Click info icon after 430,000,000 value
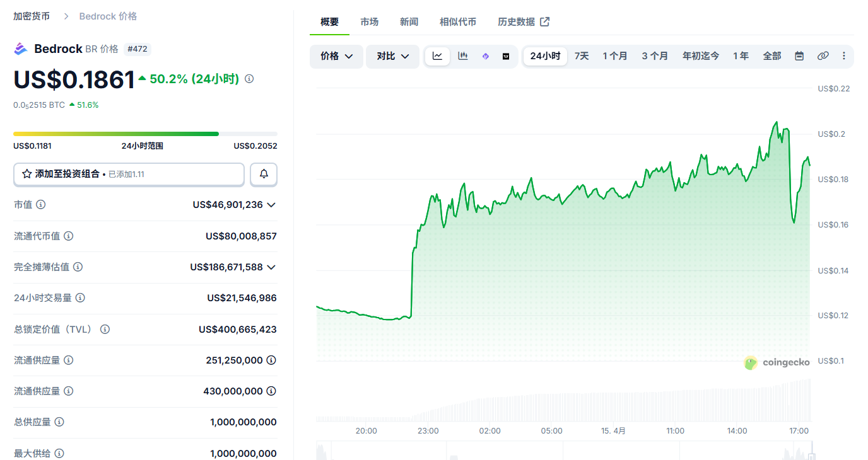 click(x=271, y=391)
